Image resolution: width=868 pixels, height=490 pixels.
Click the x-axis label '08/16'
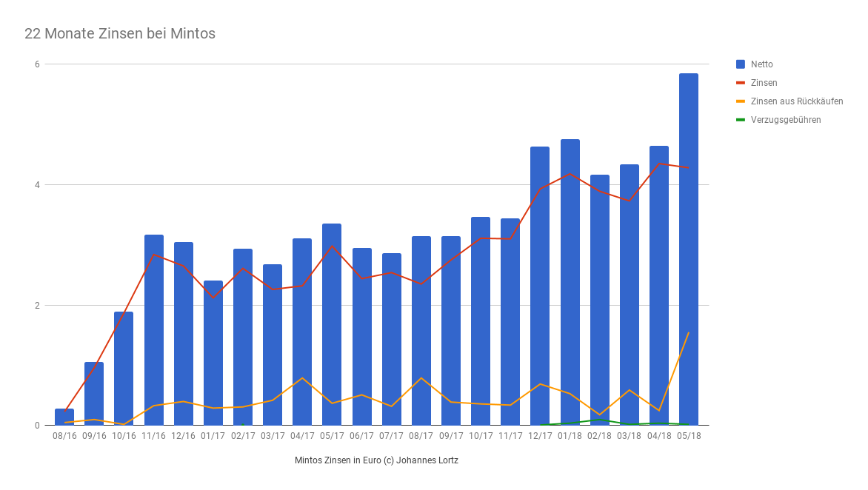pyautogui.click(x=64, y=436)
